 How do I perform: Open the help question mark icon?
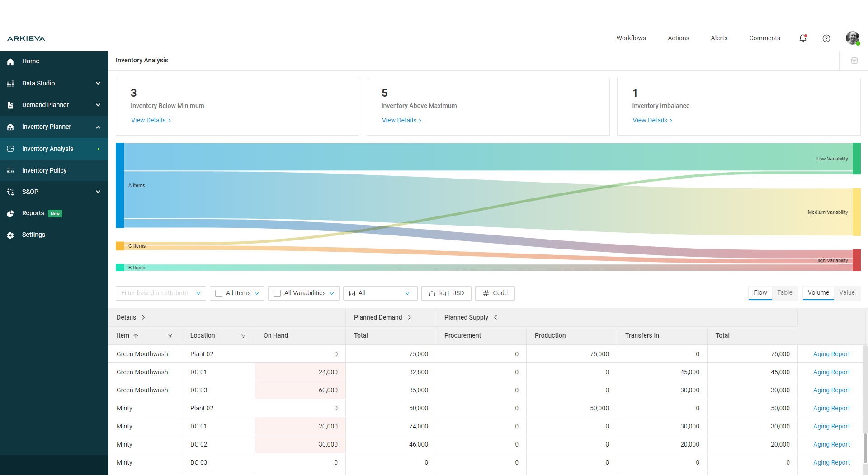(x=826, y=38)
